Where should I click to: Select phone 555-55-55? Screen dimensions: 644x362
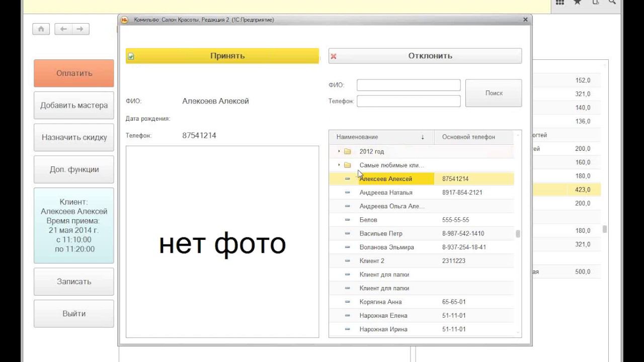coord(456,220)
